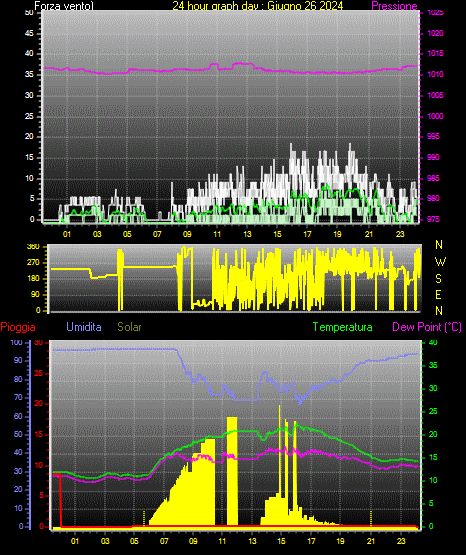
Task: Click the red 'Pioggia' legend label
Action: tap(18, 327)
